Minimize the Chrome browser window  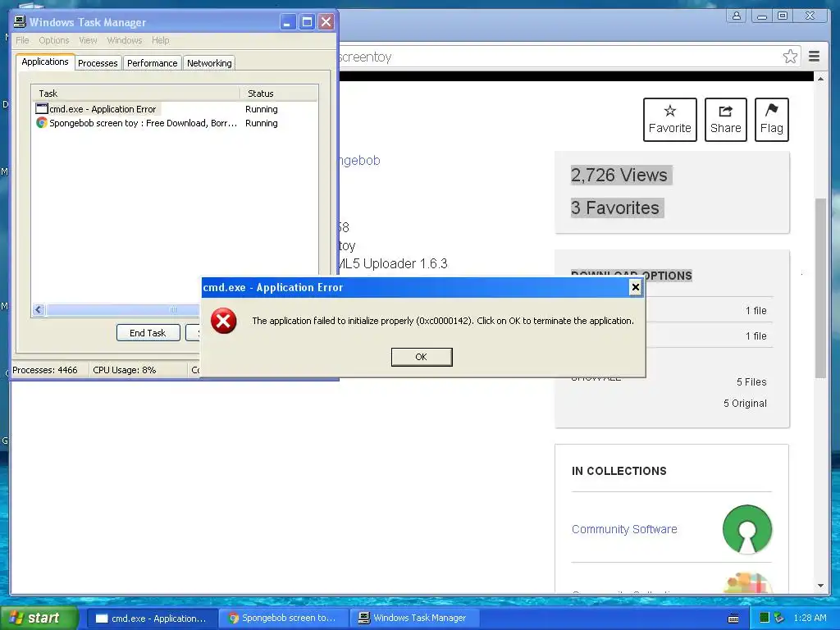pyautogui.click(x=762, y=16)
